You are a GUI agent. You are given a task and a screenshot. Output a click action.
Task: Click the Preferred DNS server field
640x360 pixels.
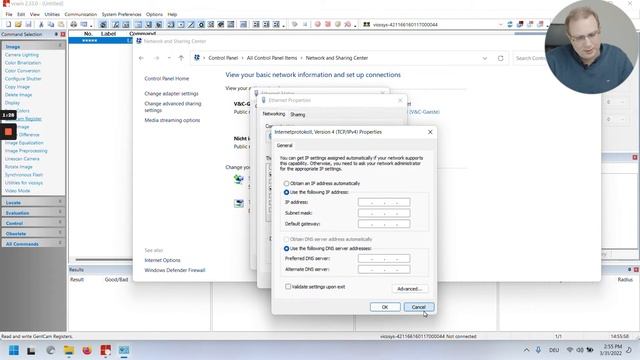click(x=384, y=258)
